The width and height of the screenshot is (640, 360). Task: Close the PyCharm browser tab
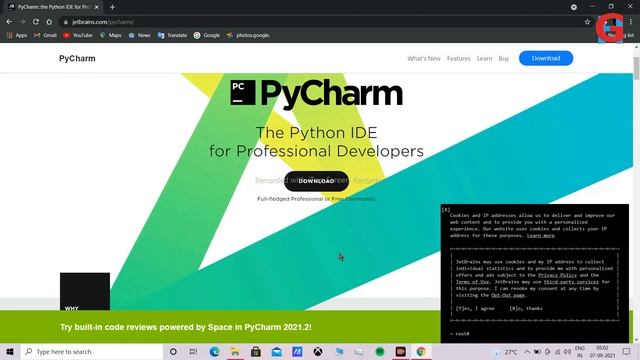(97, 7)
